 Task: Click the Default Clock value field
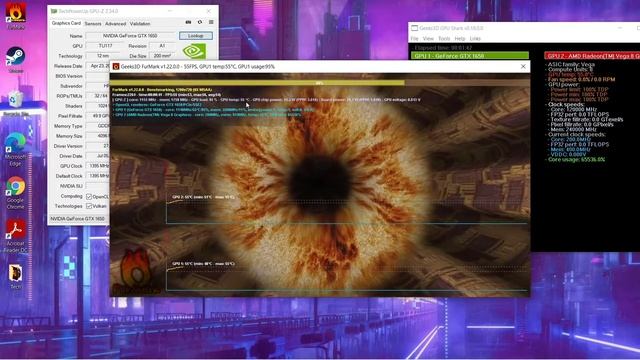(x=98, y=176)
